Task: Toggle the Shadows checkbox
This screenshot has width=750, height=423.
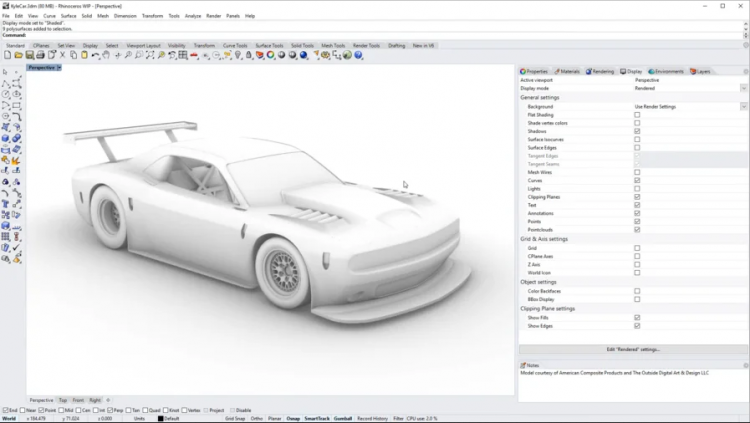Action: [637, 131]
